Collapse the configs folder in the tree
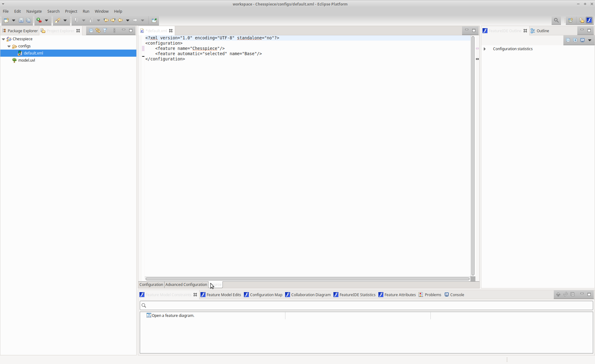This screenshot has height=364, width=595. [9, 46]
